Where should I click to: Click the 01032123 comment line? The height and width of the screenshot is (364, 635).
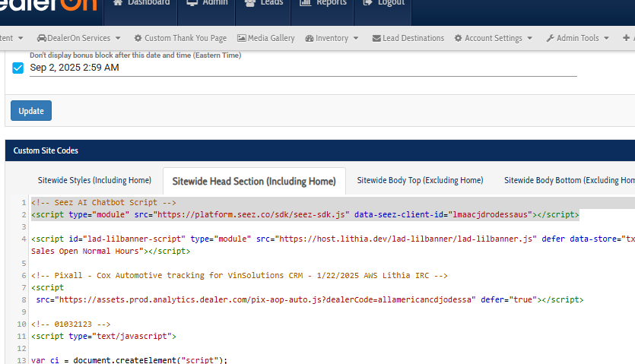(71, 324)
